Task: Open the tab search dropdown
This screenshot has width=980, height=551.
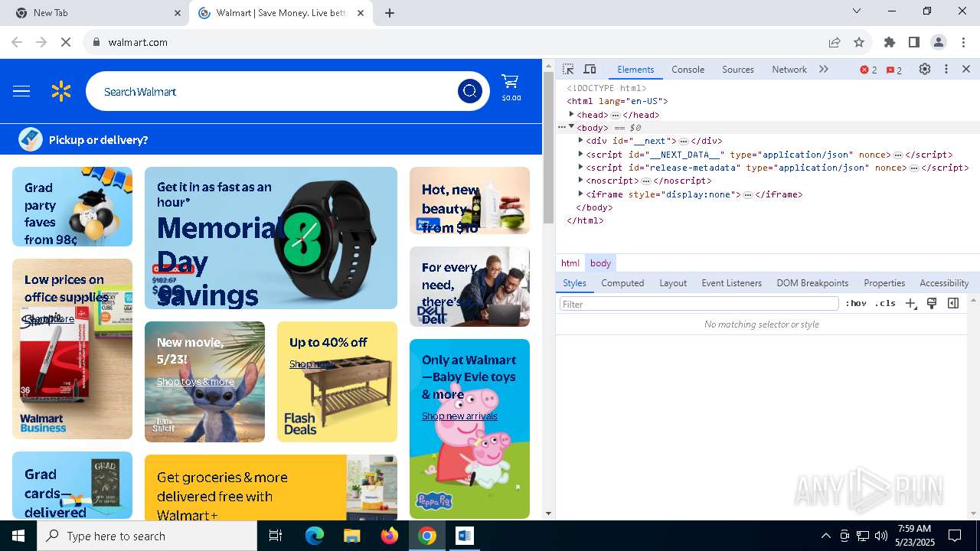Action: point(857,11)
